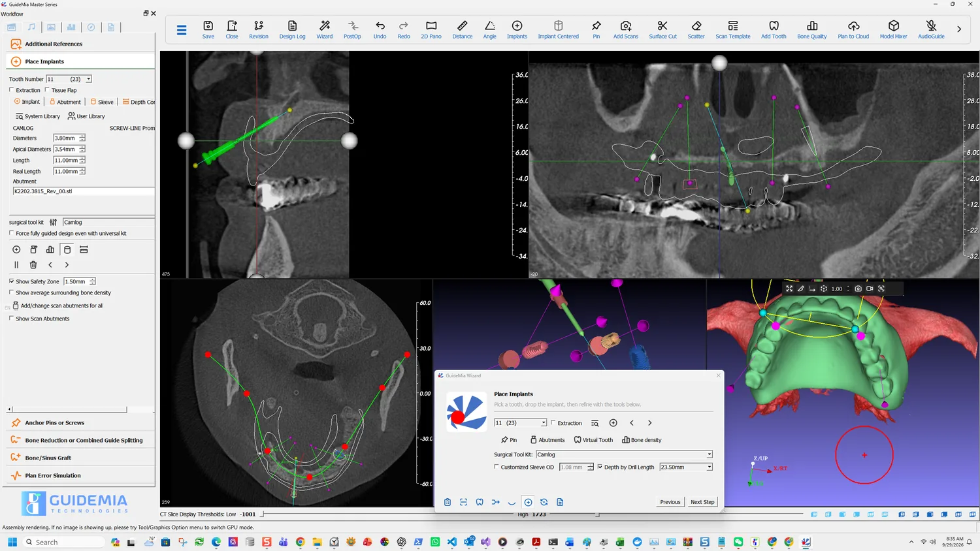Expand the Bone/Sinus Graft section
Image resolution: width=980 pixels, height=551 pixels.
(80, 458)
